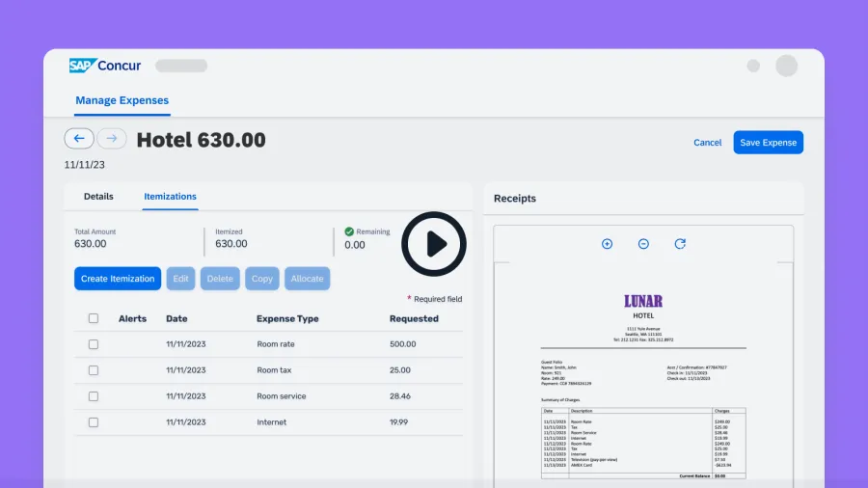Click the Receipts panel heading
The height and width of the screenshot is (488, 868).
(515, 198)
